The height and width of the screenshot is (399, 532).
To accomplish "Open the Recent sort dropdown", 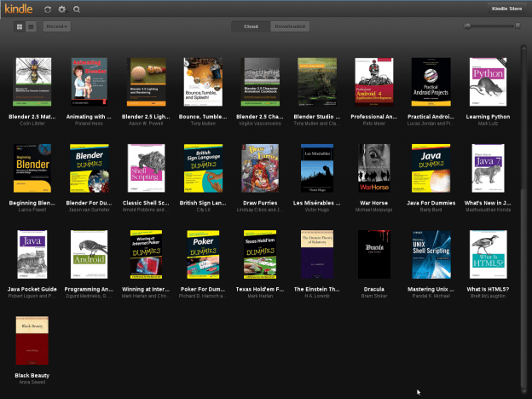I will 56,26.
